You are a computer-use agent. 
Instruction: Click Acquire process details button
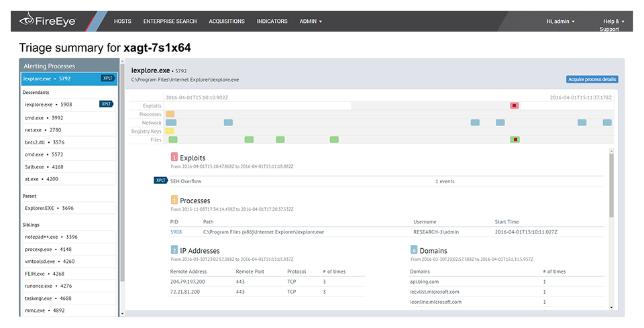pyautogui.click(x=592, y=79)
